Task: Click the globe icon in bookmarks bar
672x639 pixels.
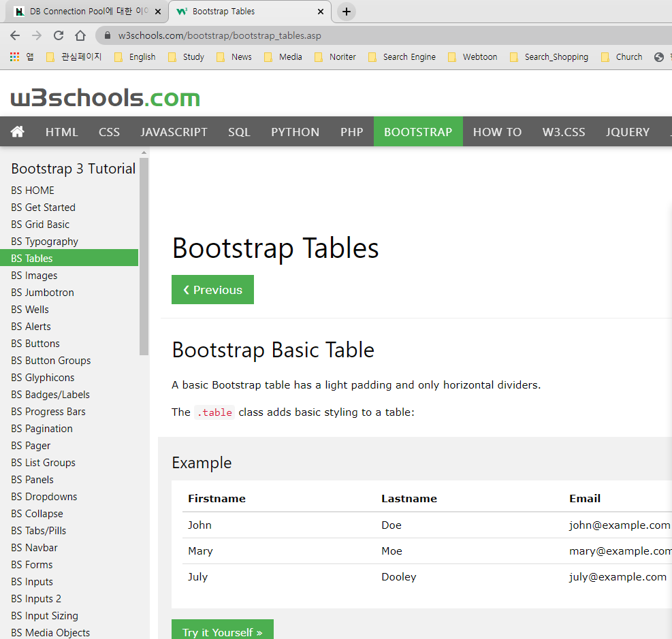Action: pos(658,57)
